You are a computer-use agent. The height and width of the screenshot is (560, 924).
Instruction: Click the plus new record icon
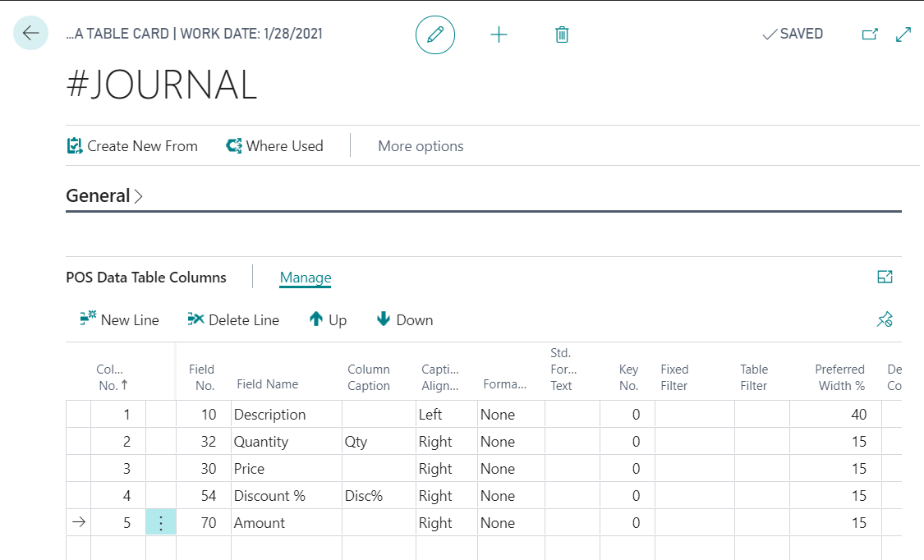499,34
